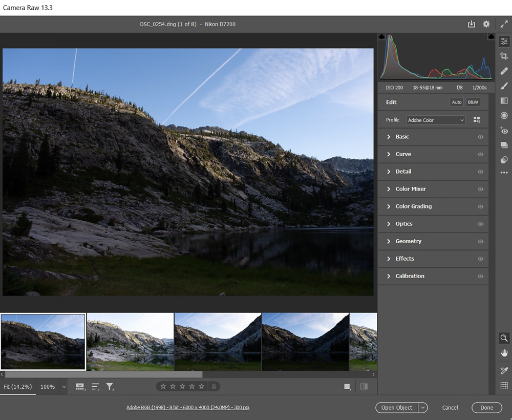Screen dimensions: 512x420
Task: Activate the Healing Brush tool
Action: point(504,71)
